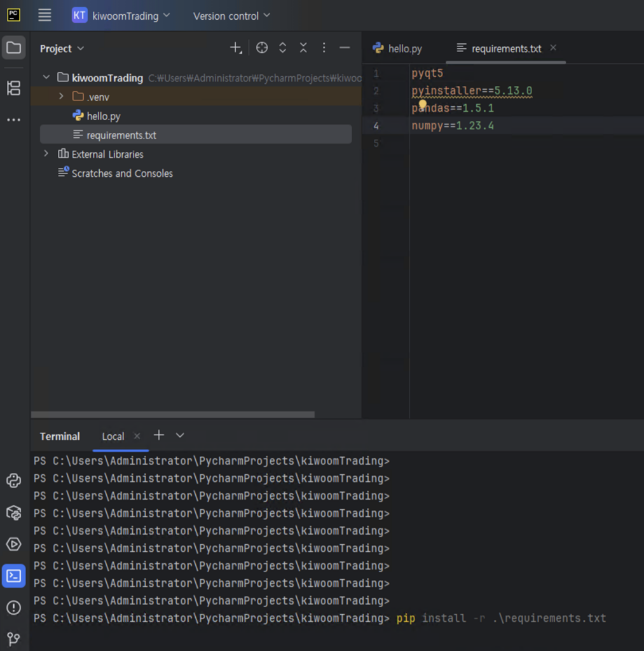Open the Version control dropdown

pos(231,16)
